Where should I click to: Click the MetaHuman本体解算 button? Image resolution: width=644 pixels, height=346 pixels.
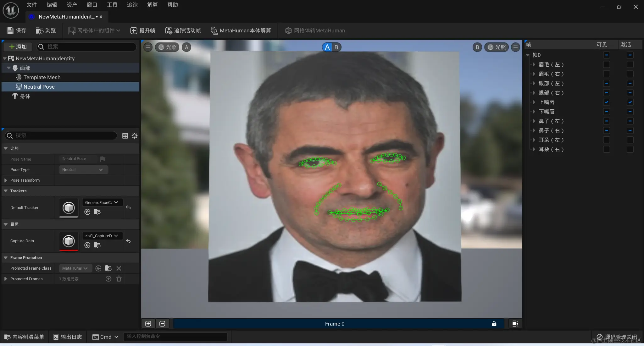(x=245, y=31)
